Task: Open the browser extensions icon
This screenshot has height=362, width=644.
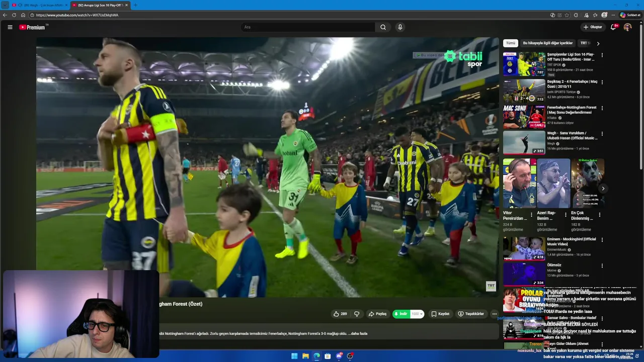Action: (x=576, y=15)
